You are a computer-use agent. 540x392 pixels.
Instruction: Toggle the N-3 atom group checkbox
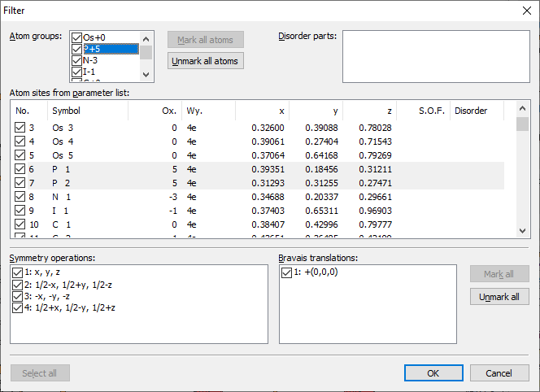click(x=77, y=60)
